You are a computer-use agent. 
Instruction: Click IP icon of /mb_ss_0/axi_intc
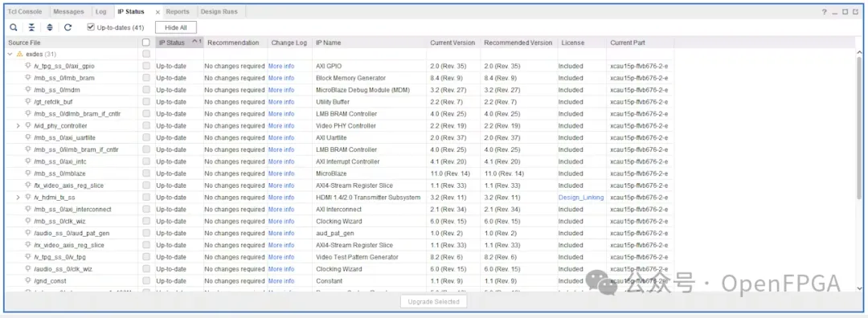coord(29,161)
